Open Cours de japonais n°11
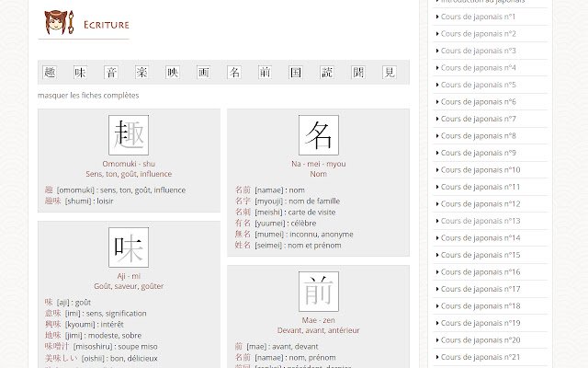 point(481,187)
